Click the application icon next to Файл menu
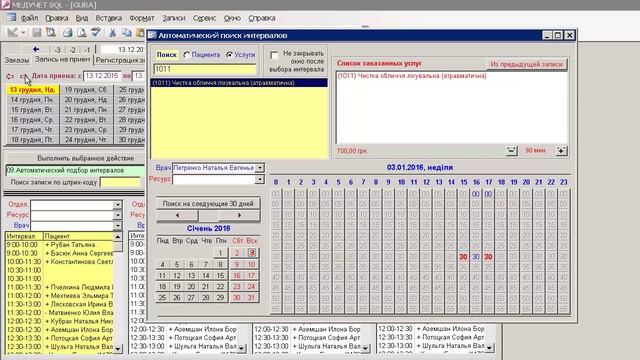This screenshot has height=360, width=640. (11, 18)
